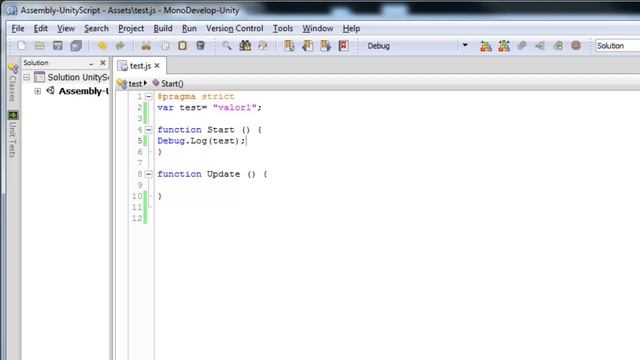Open the Solution combo box in toolbar
640x360 pixels.
click(x=617, y=46)
